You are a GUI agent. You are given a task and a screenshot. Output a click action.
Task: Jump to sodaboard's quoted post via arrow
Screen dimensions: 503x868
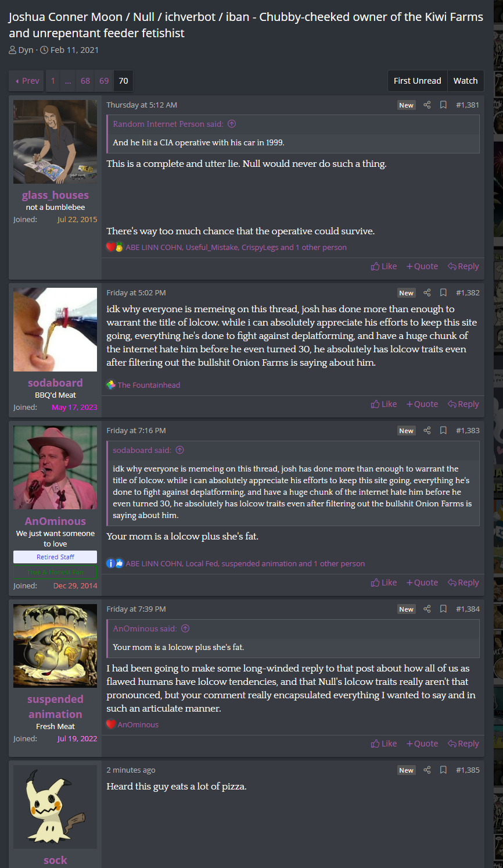click(179, 450)
